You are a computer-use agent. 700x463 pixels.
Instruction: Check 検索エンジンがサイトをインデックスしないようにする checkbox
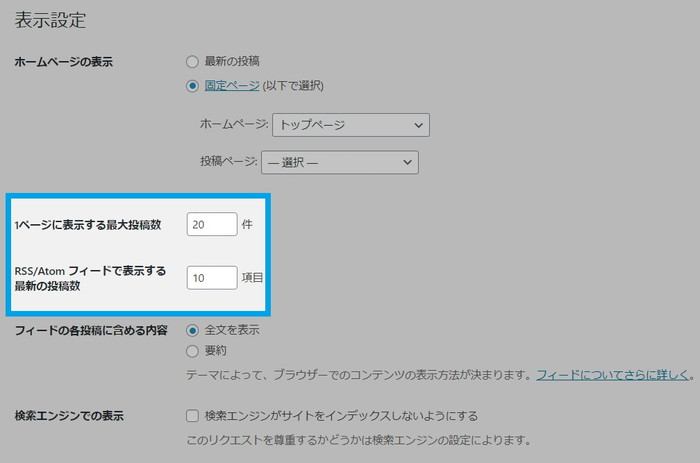[192, 416]
